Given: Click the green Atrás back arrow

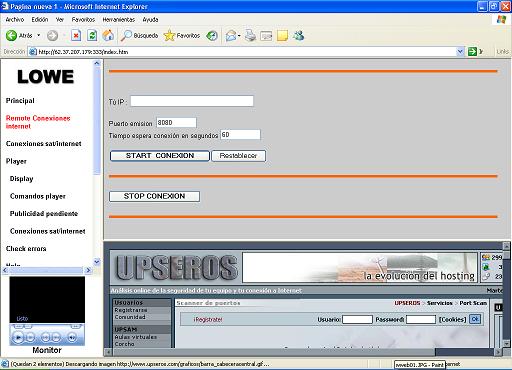Looking at the screenshot, I should pos(11,35).
